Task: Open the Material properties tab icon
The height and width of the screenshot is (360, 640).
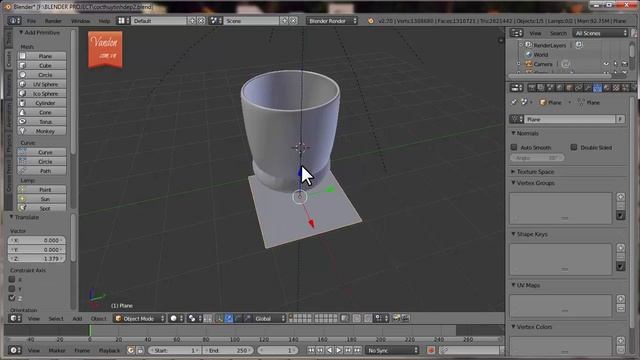Action: [607, 88]
